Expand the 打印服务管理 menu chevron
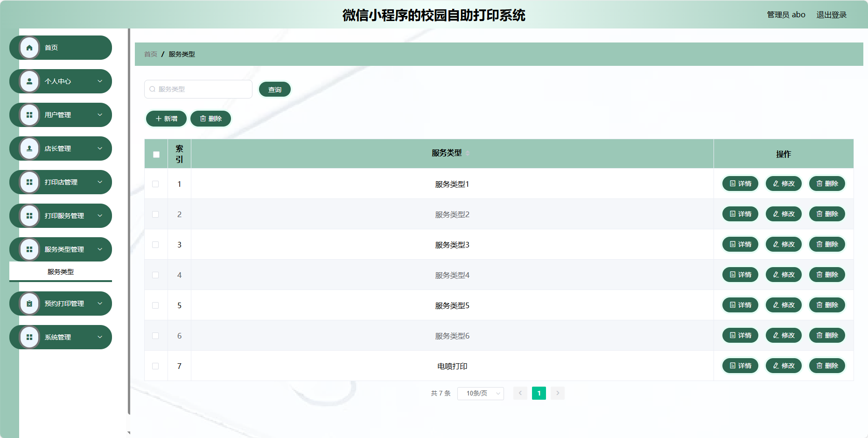Screen dimensions: 868x438 pyautogui.click(x=100, y=216)
